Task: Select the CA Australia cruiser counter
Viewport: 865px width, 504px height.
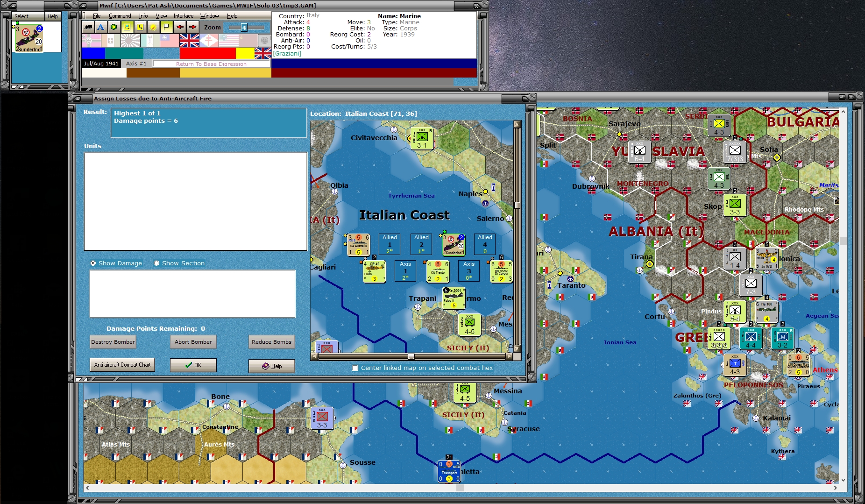Action: pos(359,245)
